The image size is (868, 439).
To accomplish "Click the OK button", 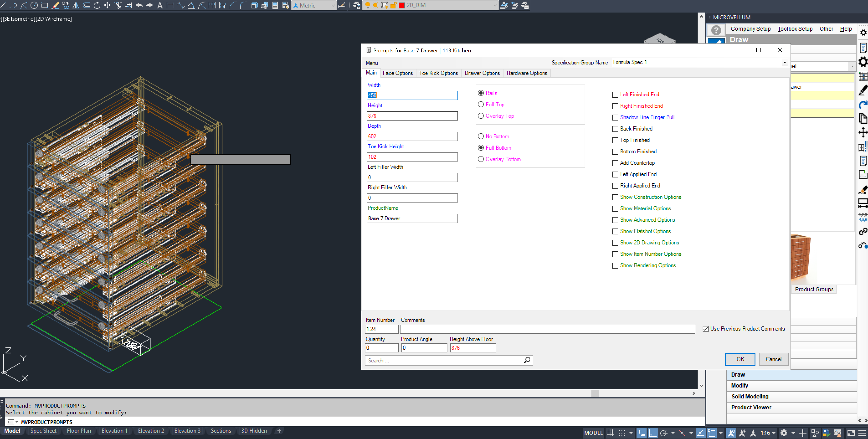I will (740, 359).
